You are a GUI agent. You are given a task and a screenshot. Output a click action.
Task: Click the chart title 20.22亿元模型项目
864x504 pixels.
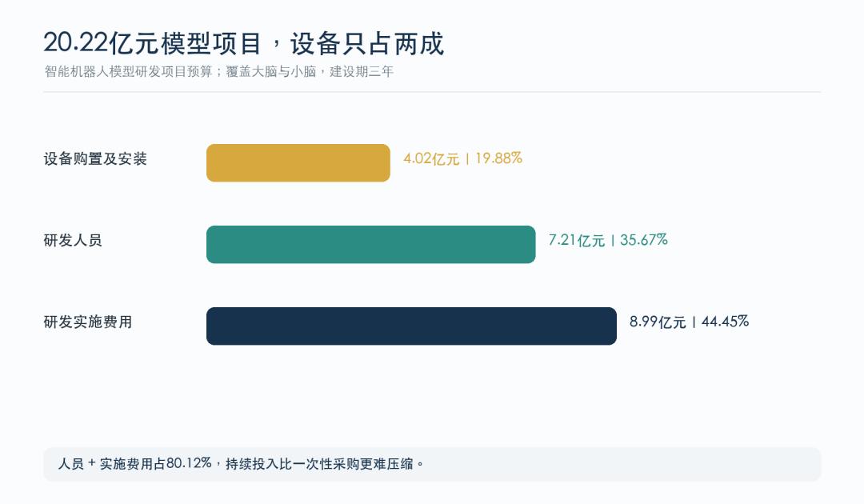[x=152, y=43]
